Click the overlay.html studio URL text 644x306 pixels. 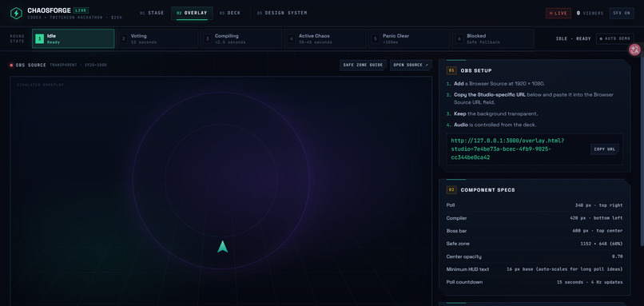point(507,149)
